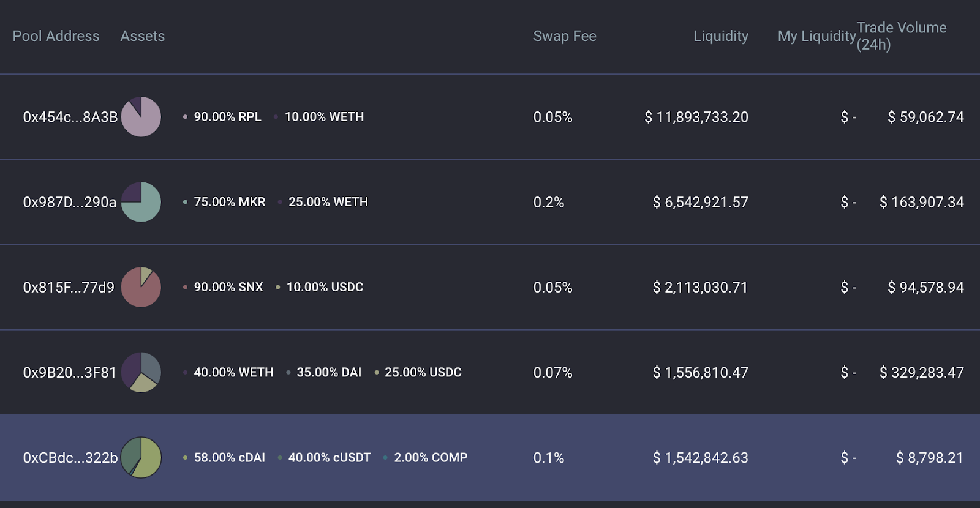Click the Assets column header
The image size is (980, 508).
pos(142,36)
